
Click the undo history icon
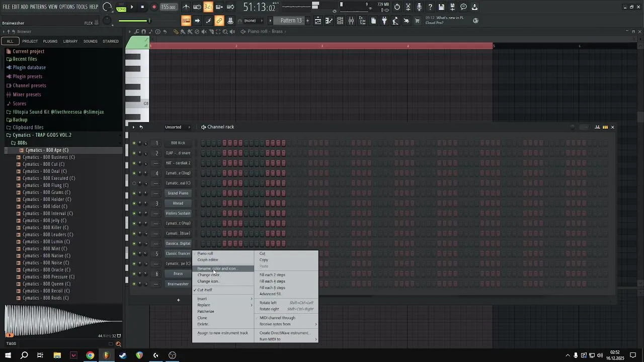[397, 7]
